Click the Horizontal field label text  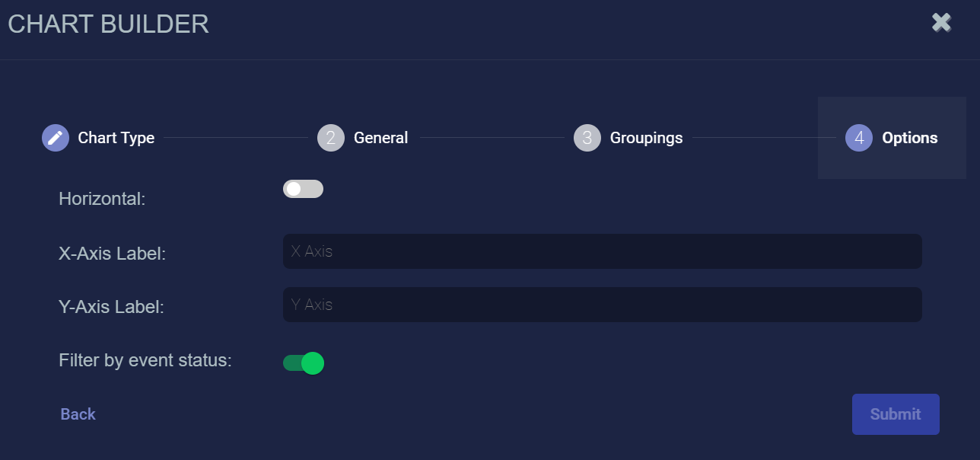pyautogui.click(x=102, y=199)
